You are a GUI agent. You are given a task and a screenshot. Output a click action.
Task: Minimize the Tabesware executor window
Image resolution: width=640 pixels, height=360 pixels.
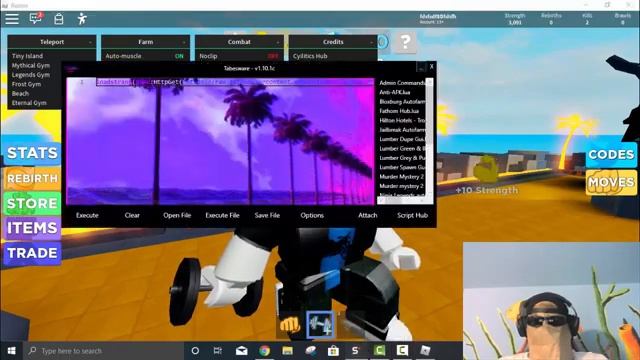coord(420,67)
